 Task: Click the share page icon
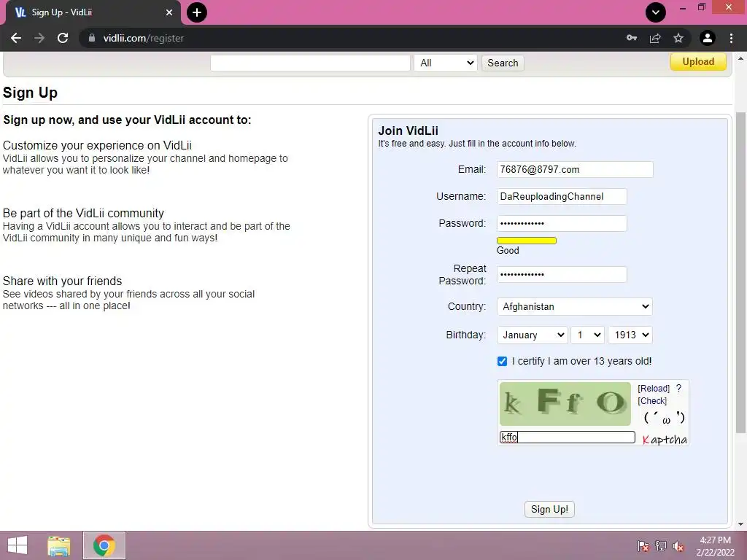(x=655, y=38)
